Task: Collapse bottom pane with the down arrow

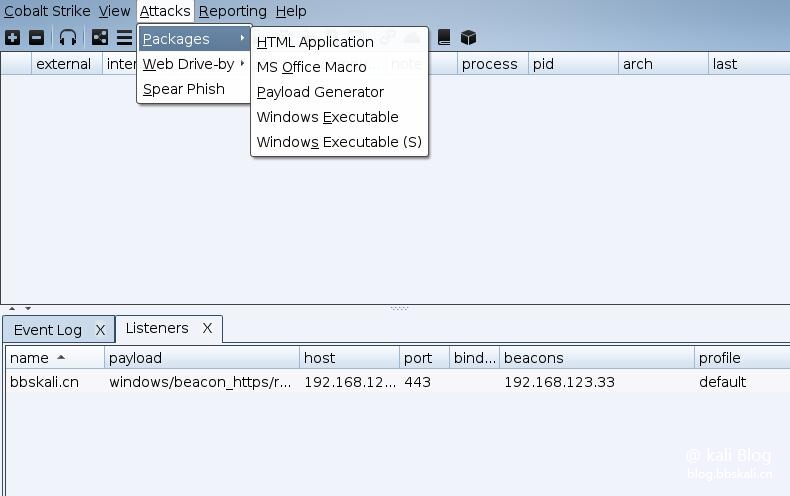Action: click(x=28, y=308)
